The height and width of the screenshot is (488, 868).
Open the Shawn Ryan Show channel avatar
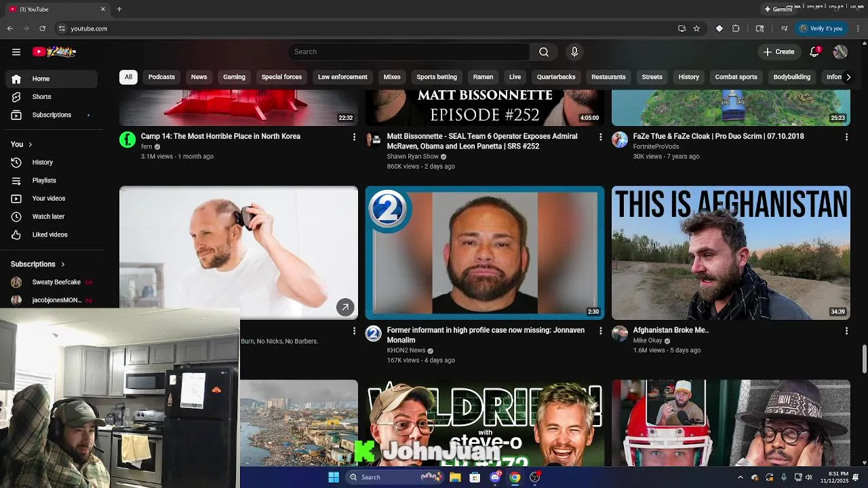click(x=374, y=140)
